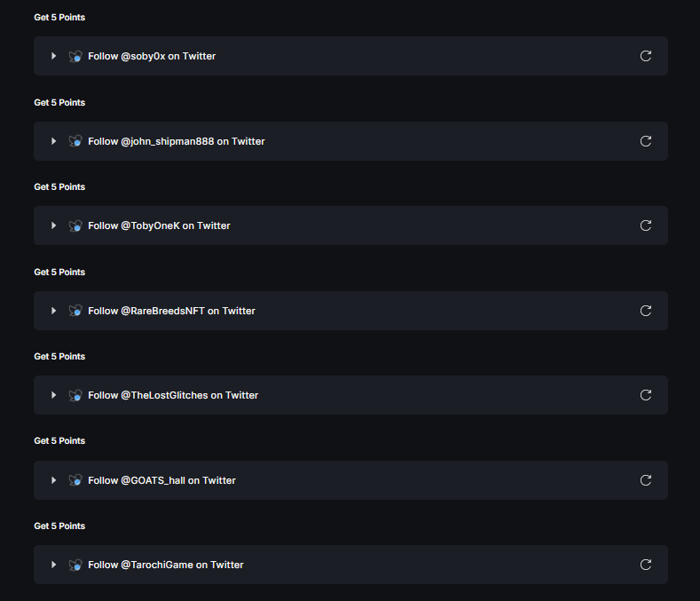The height and width of the screenshot is (601, 700).
Task: Re-check the @TheLostGlitches follow task
Action: 646,395
